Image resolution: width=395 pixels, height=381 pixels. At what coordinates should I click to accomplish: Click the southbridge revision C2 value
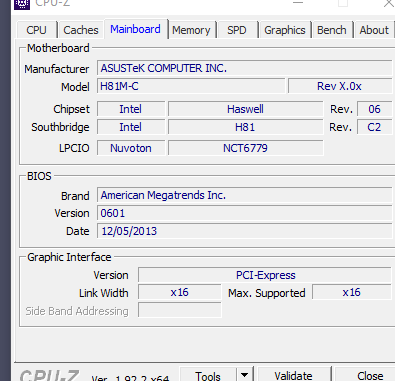click(x=374, y=127)
